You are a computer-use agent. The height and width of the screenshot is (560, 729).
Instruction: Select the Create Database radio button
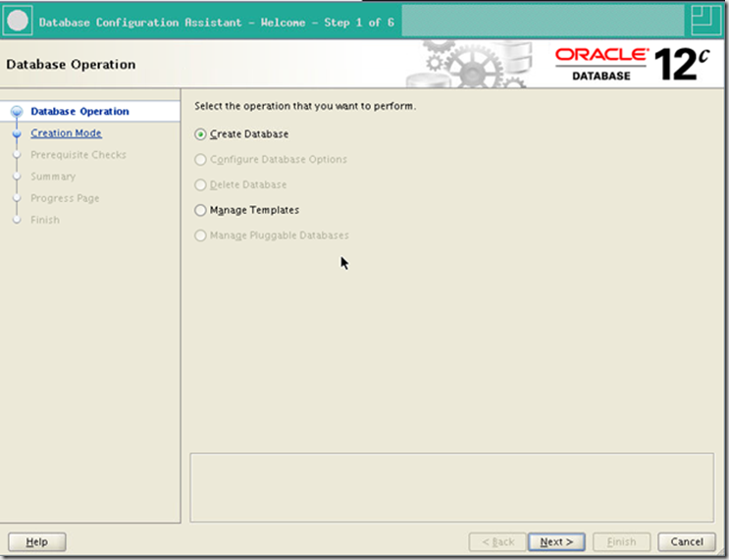[x=200, y=134]
